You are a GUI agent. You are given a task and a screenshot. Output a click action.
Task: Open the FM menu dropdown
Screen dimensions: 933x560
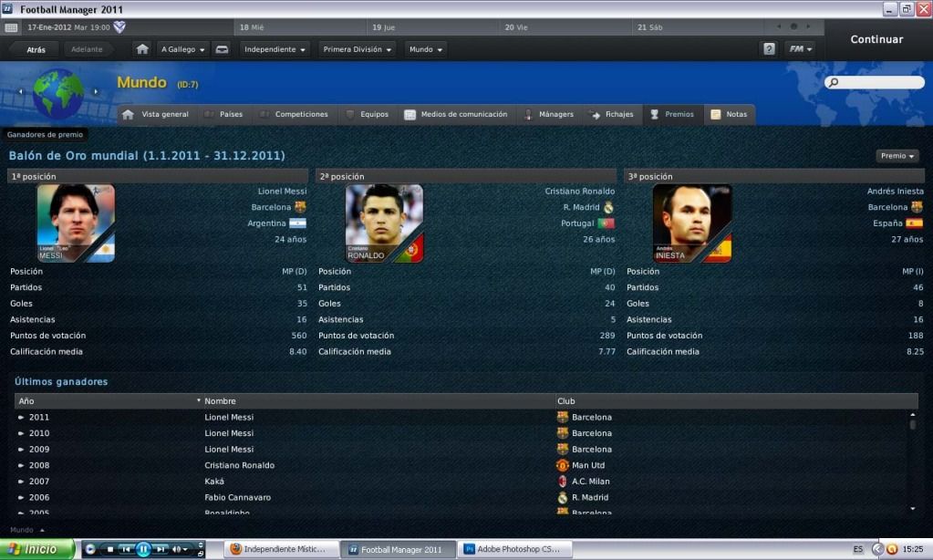[x=801, y=49]
